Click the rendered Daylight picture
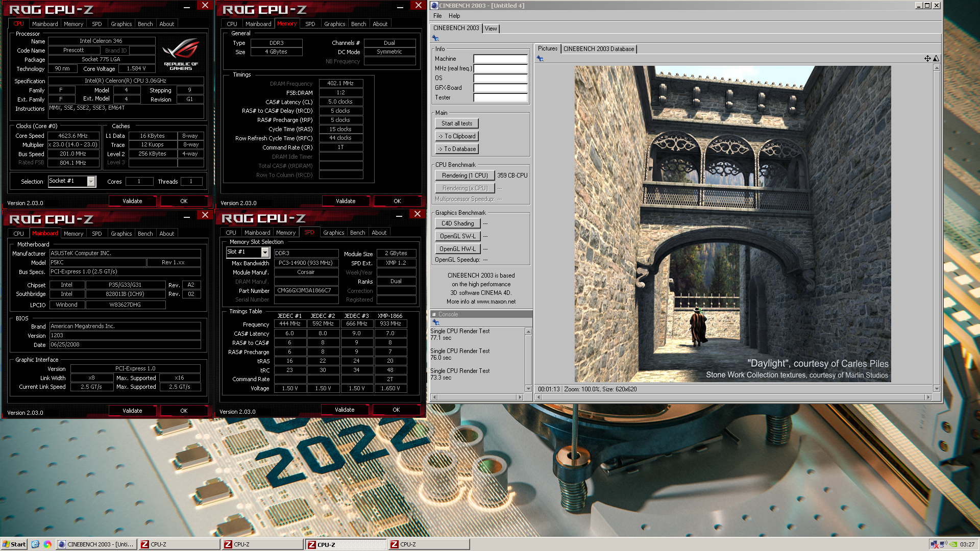 pos(733,224)
